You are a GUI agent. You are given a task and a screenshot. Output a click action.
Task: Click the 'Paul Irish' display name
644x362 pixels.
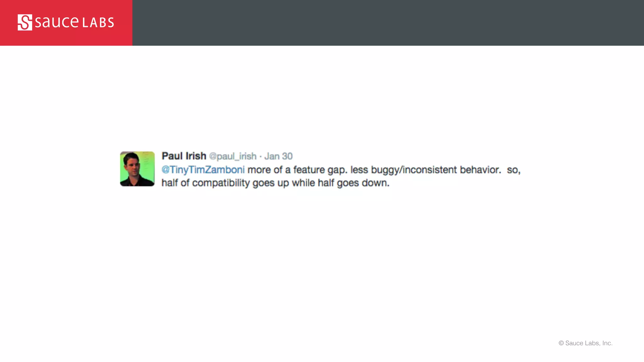(184, 156)
